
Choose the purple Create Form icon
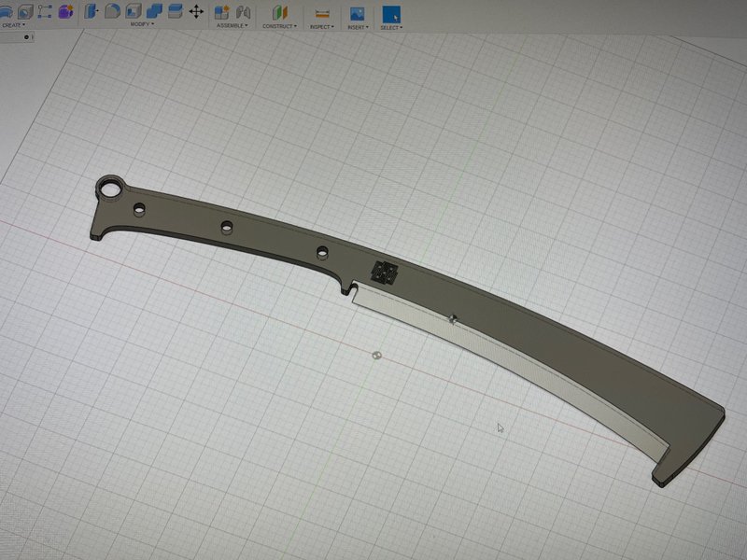click(x=65, y=11)
